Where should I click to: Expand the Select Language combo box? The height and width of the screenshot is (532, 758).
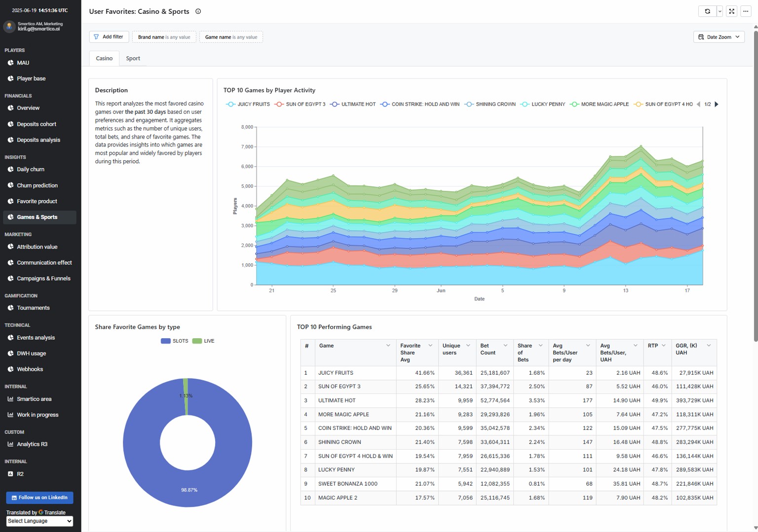point(39,521)
